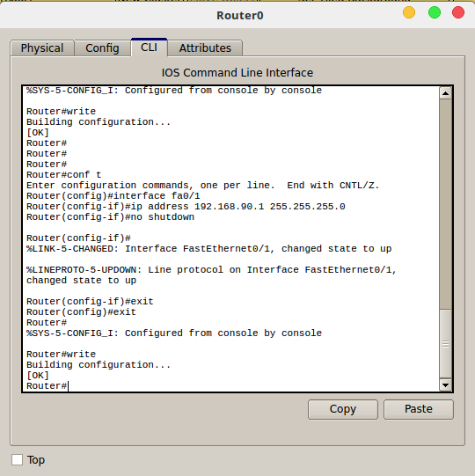Click the %LINEPROTO-5-UPDOWN message line
This screenshot has height=476, width=475.
pos(211,270)
